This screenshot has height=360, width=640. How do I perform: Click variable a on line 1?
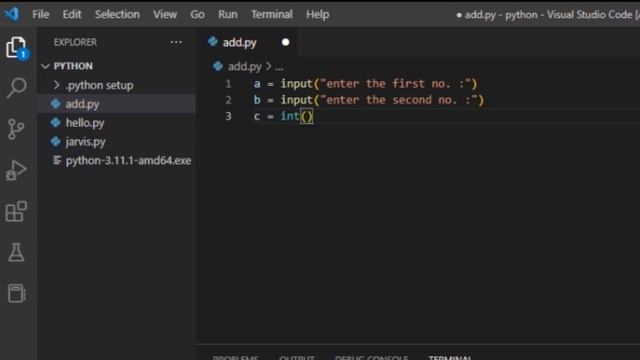click(x=257, y=84)
